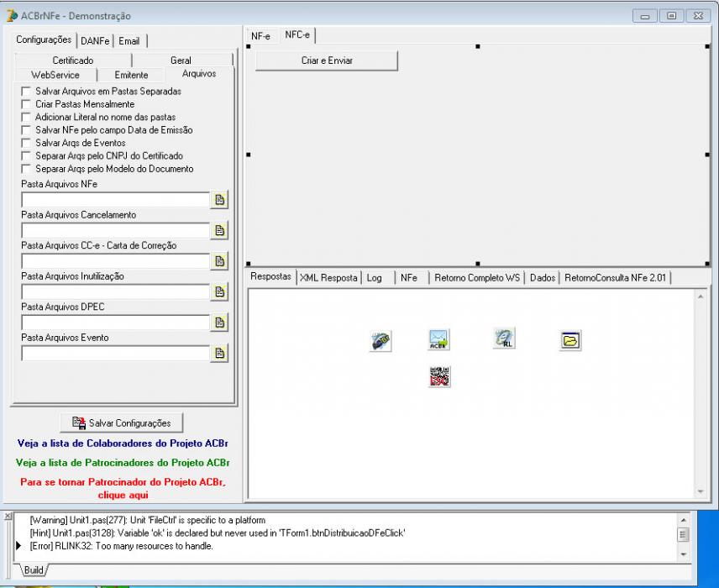Click into the Pasta Arquivos Evento field
Screen dimensions: 719x588
pyautogui.click(x=116, y=354)
